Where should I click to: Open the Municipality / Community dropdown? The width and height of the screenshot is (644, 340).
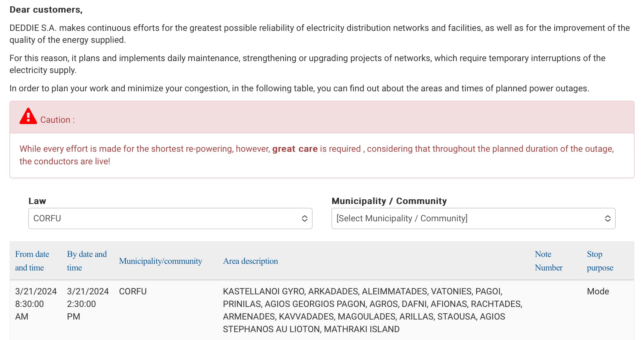click(473, 218)
